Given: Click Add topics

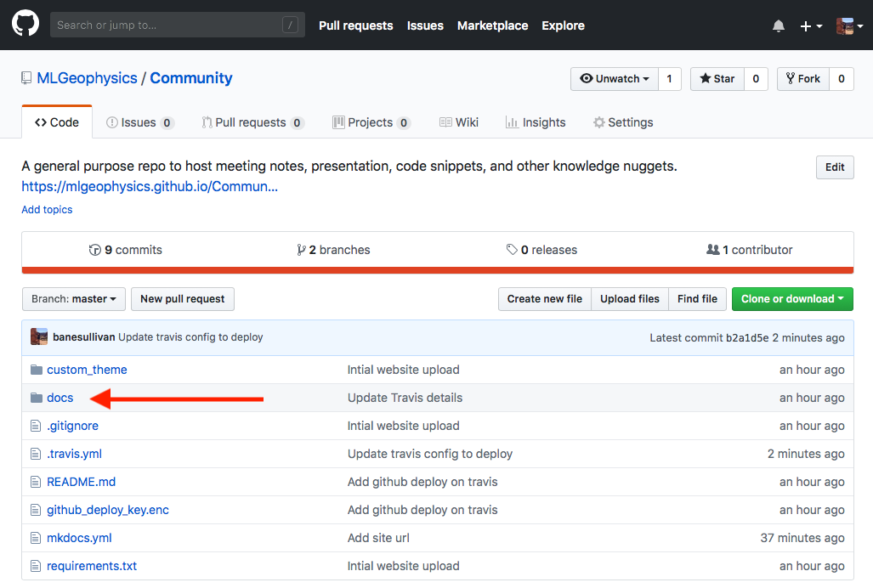Looking at the screenshot, I should [x=47, y=210].
